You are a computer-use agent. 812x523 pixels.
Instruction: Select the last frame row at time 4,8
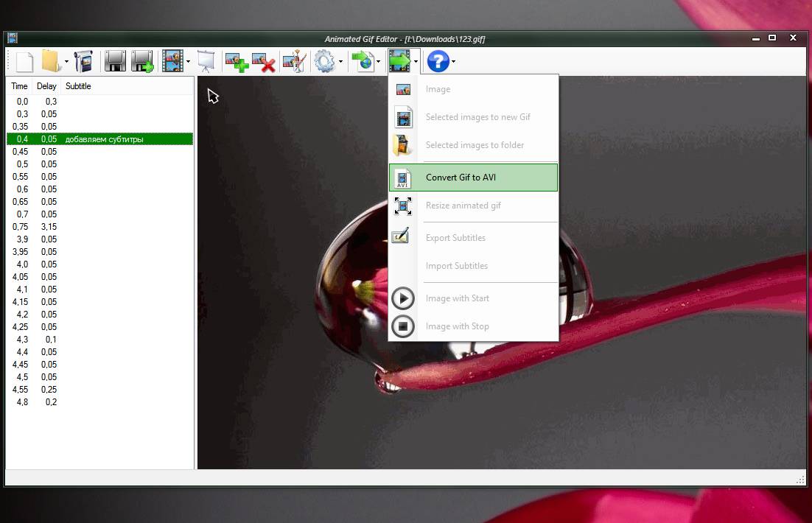(100, 402)
